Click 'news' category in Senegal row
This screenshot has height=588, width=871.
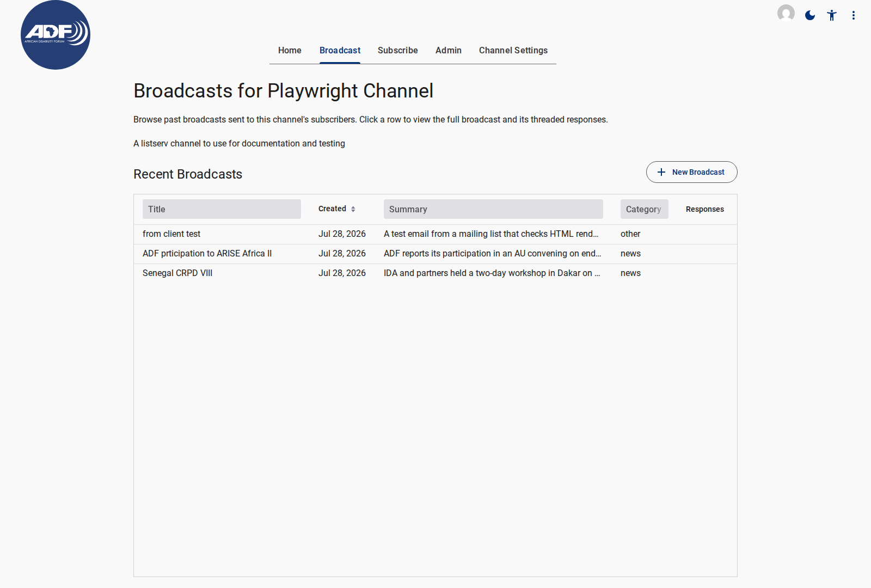[x=630, y=273]
